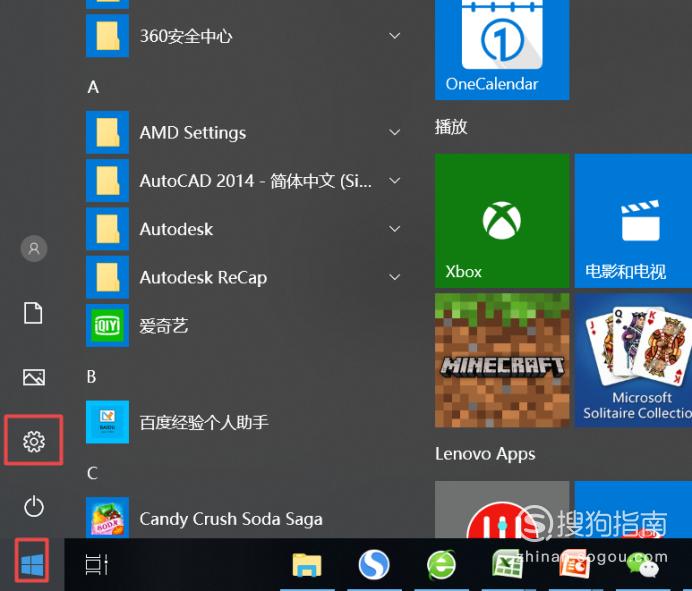692x591 pixels.
Task: Expand AutoCAD 2014 folder chevron
Action: click(x=395, y=181)
